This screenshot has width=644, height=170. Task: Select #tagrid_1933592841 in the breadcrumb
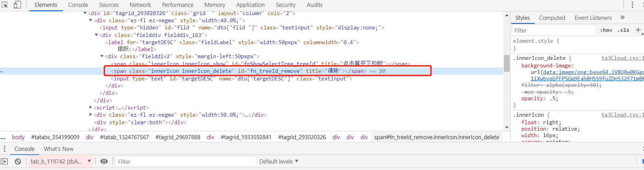pyautogui.click(x=246, y=137)
